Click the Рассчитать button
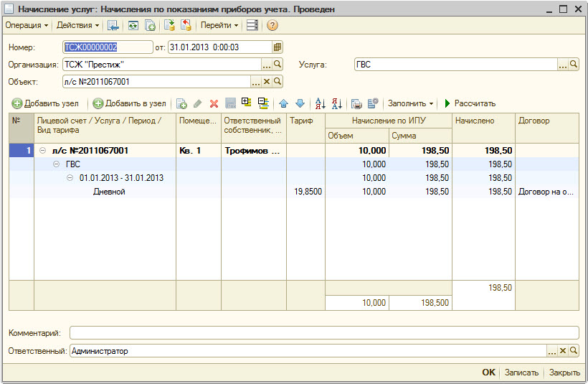Screen dimensions: 588x384 (x=470, y=103)
